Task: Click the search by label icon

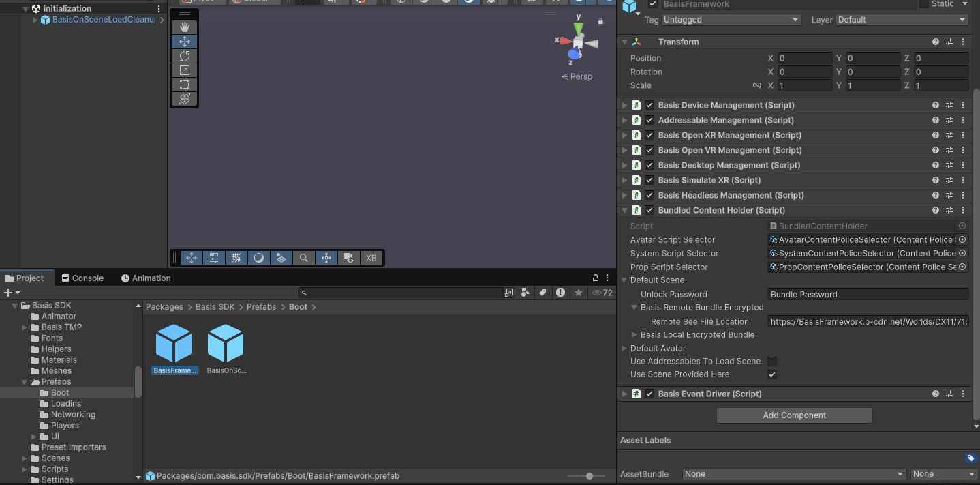Action: [542, 292]
